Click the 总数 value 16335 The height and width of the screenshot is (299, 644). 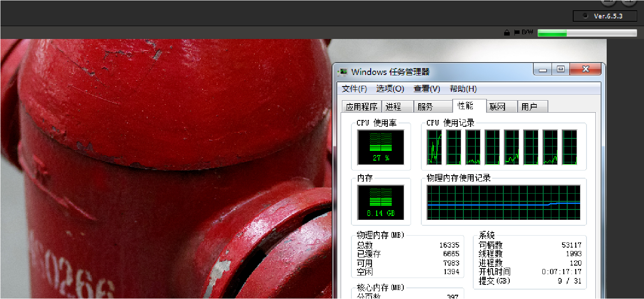click(x=449, y=245)
